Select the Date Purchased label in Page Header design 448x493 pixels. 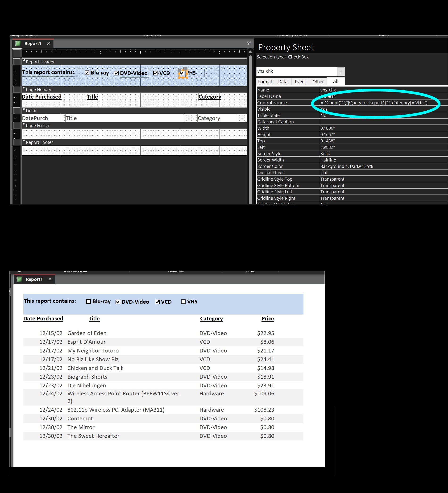point(41,97)
